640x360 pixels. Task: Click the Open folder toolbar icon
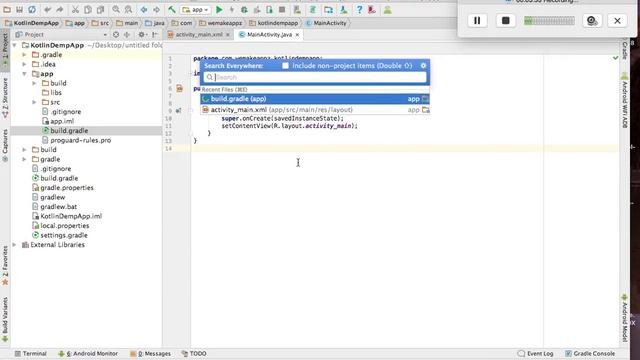click(x=7, y=9)
